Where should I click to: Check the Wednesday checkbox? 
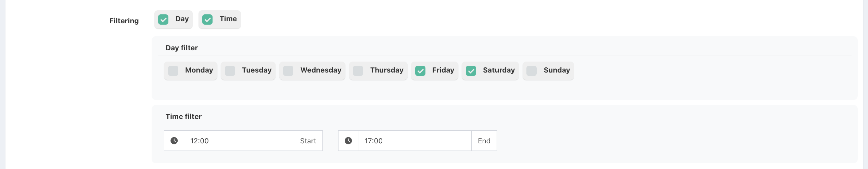point(288,71)
